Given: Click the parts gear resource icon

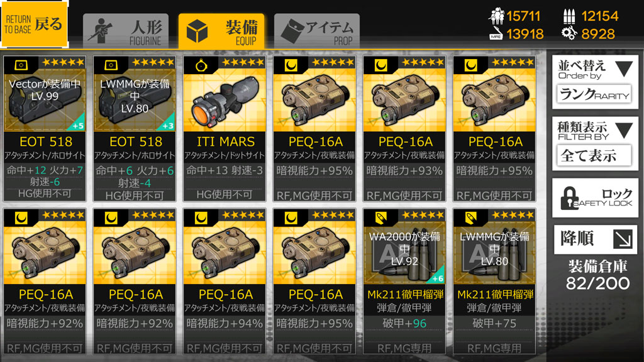Looking at the screenshot, I should pos(569,33).
